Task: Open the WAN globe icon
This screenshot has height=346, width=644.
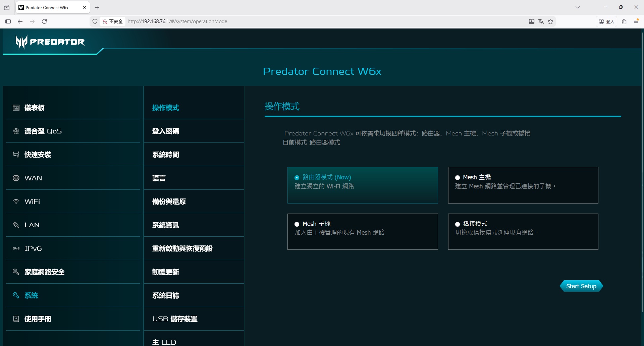Action: [16, 178]
